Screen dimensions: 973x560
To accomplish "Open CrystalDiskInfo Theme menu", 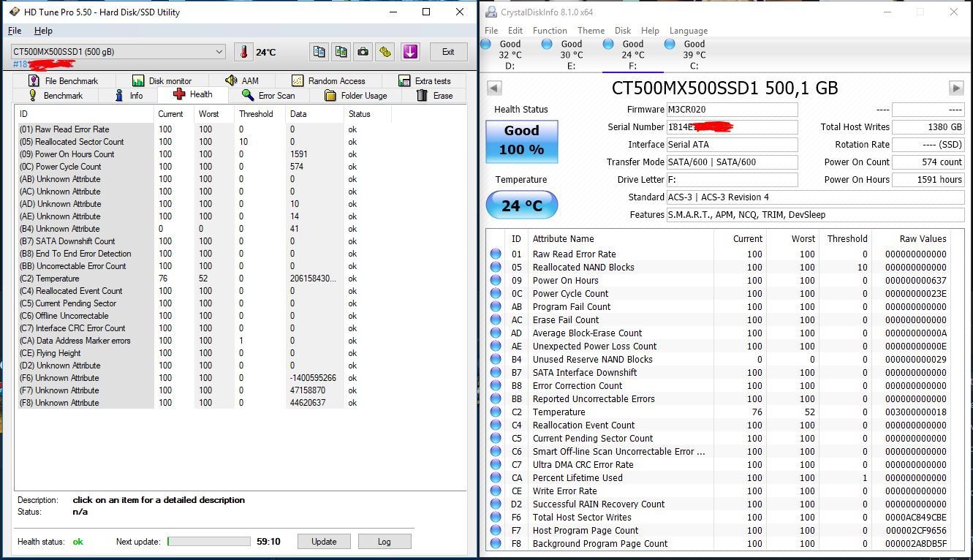I will click(591, 31).
